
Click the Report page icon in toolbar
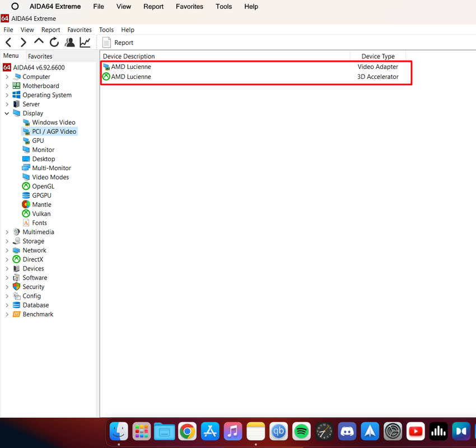[106, 43]
